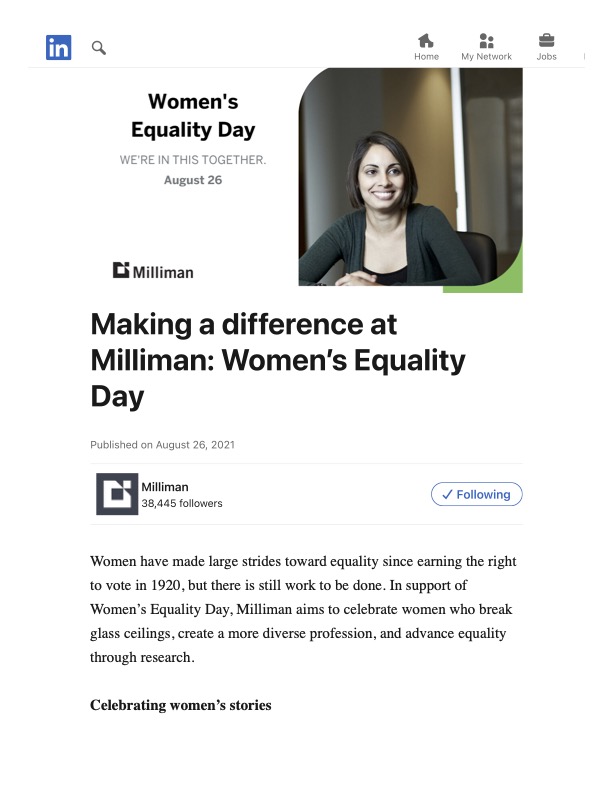Click the My Network people icon
Image resolution: width=612 pixels, height=792 pixels.
point(486,40)
